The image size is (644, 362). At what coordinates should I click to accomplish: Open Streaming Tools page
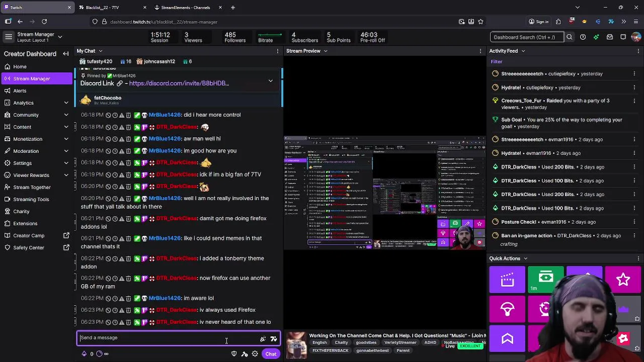tap(36, 199)
